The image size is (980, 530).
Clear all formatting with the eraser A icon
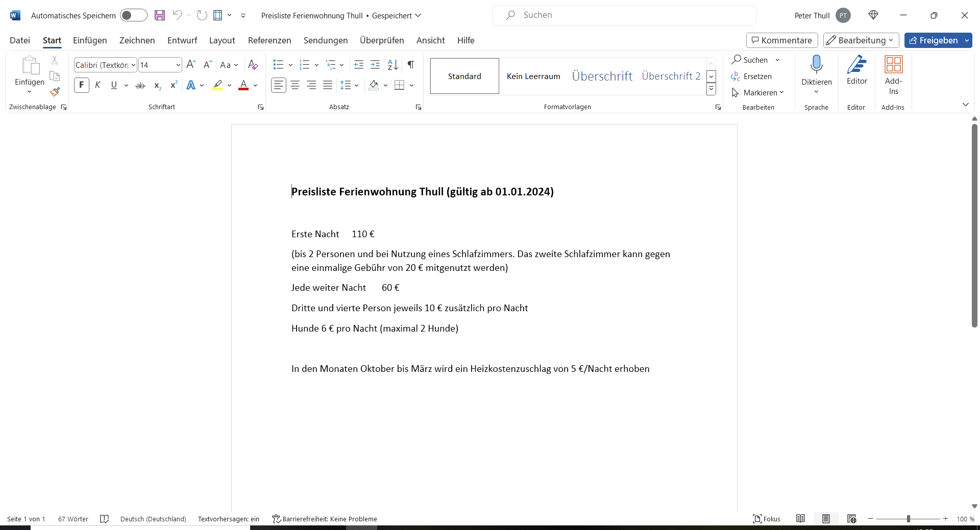253,65
